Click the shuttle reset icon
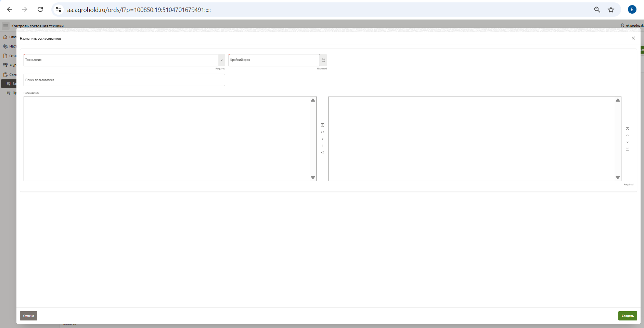 click(322, 125)
